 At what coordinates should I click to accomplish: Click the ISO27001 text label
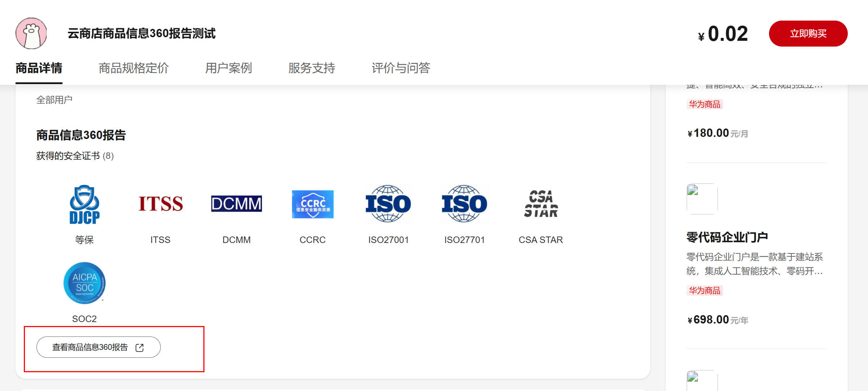click(388, 240)
